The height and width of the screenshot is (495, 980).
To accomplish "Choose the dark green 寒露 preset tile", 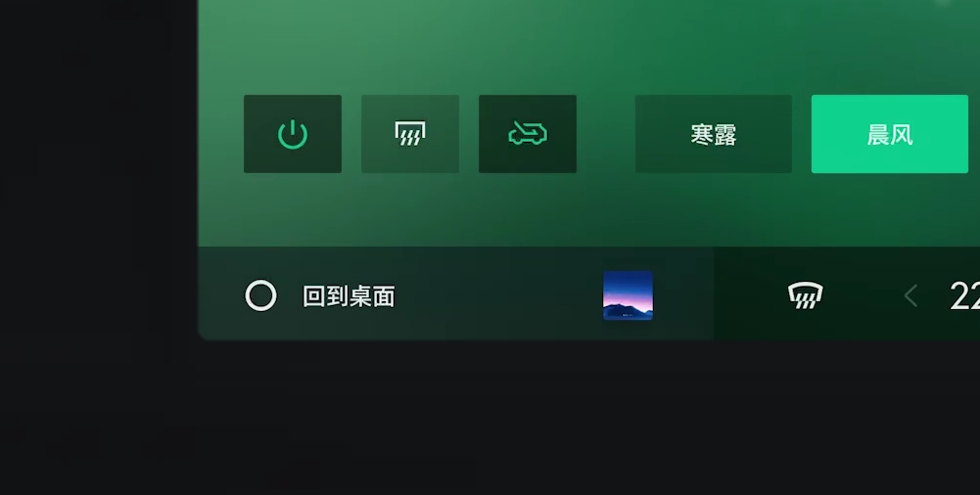I will pyautogui.click(x=714, y=134).
